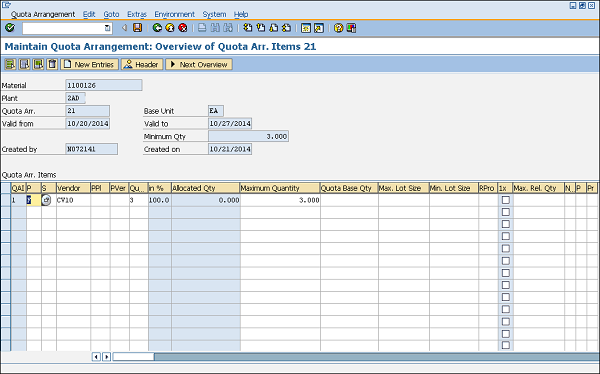
Task: Go back using green arrow icon
Action: (157, 28)
